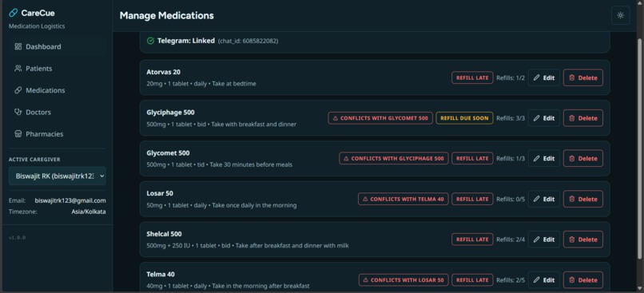Screen dimensions: 644x293
Task: Click the Glycomet 500 medication name
Action: [168, 153]
